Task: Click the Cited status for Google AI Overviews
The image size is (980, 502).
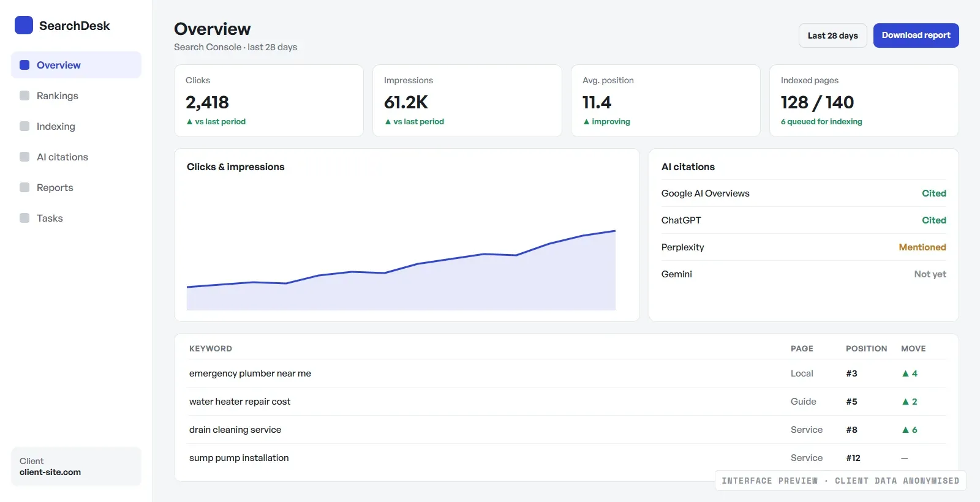Action: click(x=934, y=193)
